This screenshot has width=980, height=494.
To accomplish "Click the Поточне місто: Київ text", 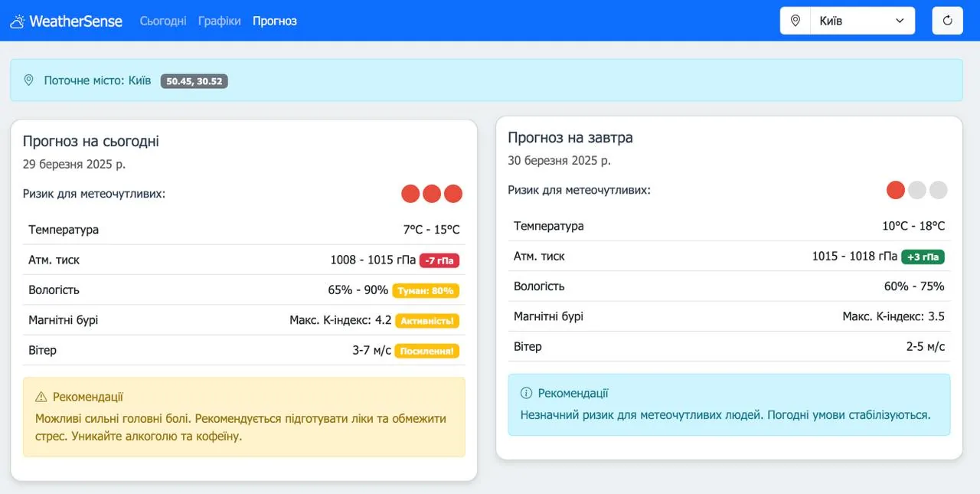I will [97, 80].
